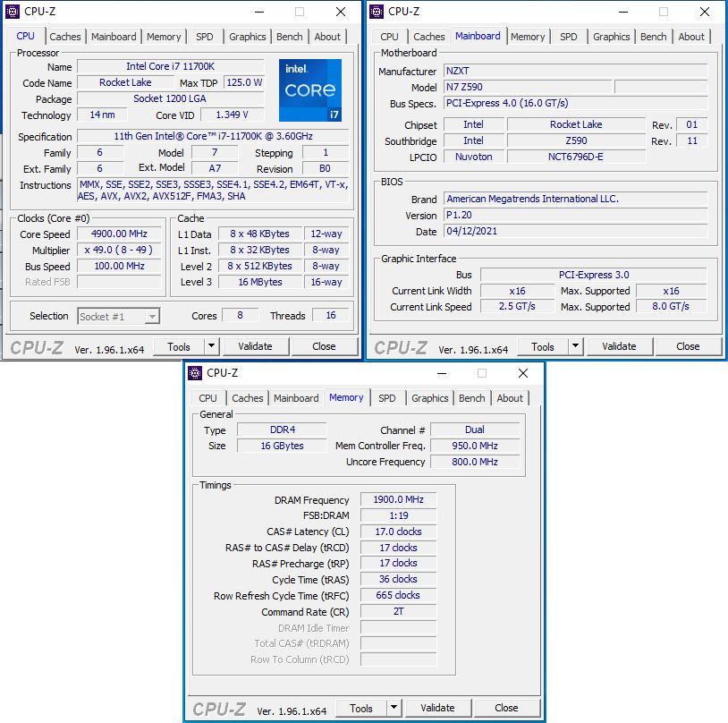The width and height of the screenshot is (728, 723).
Task: Click the Instructions list starting with MMX
Action: click(213, 191)
